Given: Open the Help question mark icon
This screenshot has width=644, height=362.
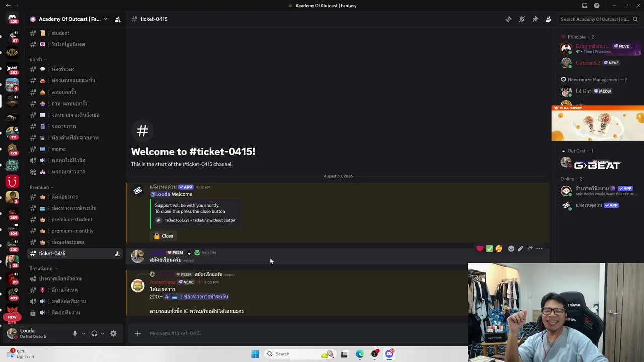Looking at the screenshot, I should coord(597,6).
